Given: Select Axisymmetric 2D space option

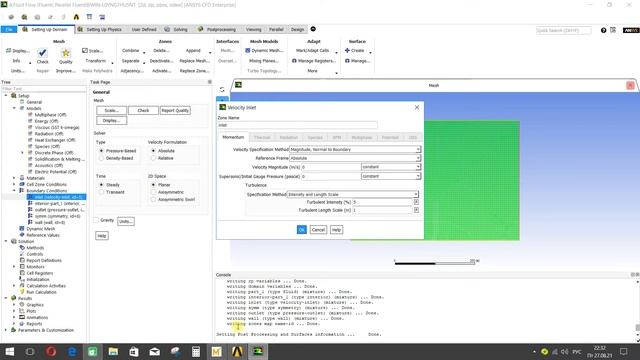Looking at the screenshot, I should [x=153, y=192].
